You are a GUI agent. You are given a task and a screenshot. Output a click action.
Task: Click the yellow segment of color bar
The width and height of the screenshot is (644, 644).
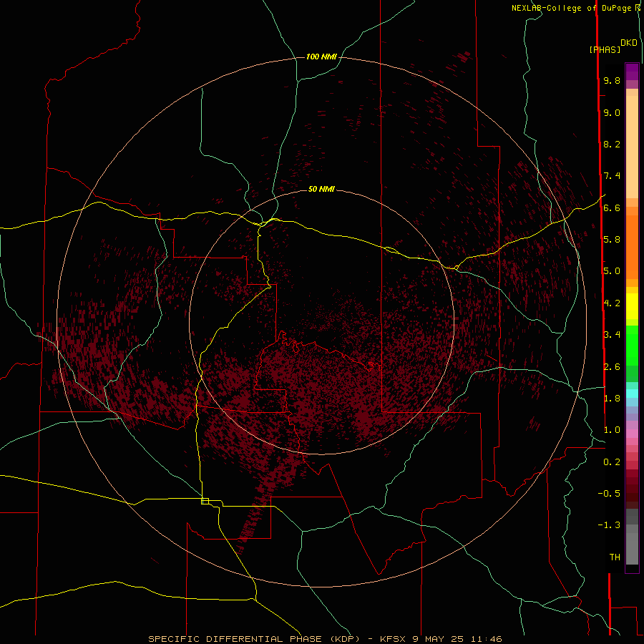coord(632,306)
